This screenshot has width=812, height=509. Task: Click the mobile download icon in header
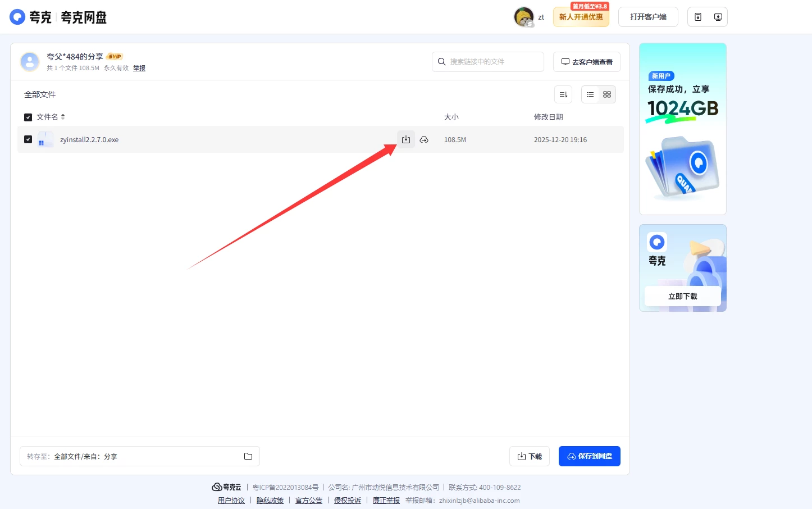pyautogui.click(x=698, y=17)
